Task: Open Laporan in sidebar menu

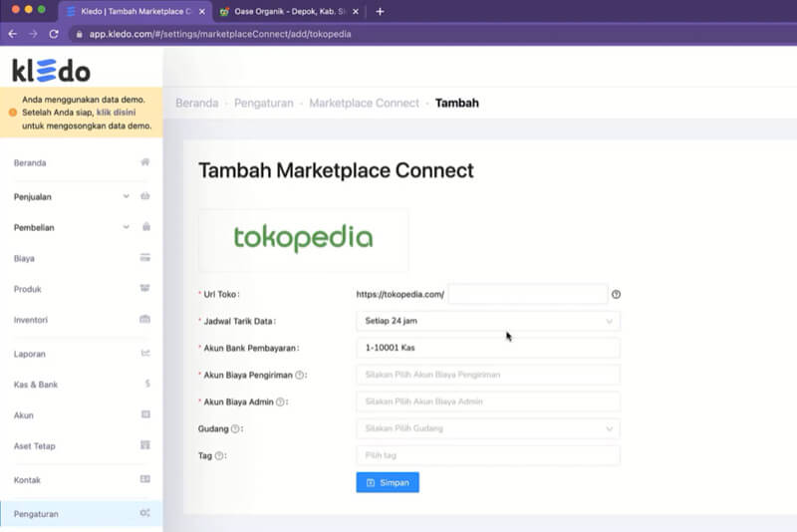Action: [82, 353]
